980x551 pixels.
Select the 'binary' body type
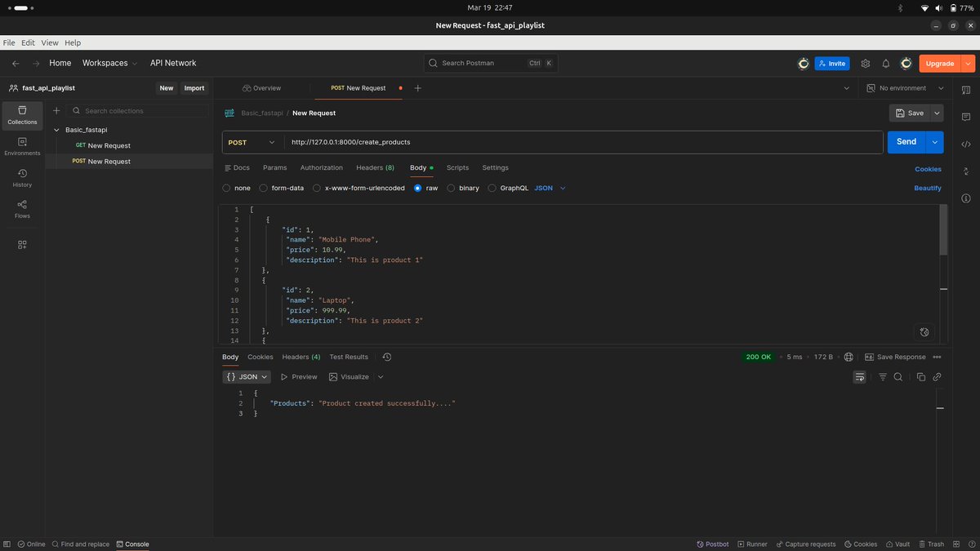(x=463, y=188)
